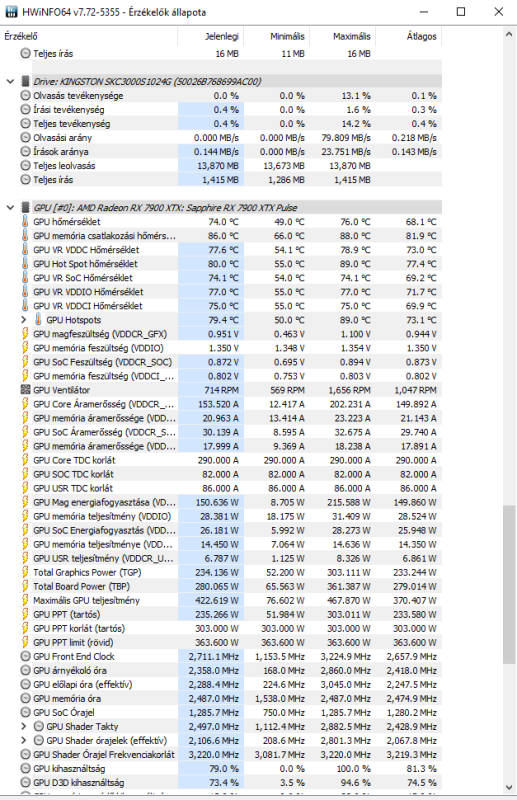Viewport: 517px width, 800px height.
Task: Click thermometer icon of GPU Hot Spot hőmérséklet
Action: point(25,264)
